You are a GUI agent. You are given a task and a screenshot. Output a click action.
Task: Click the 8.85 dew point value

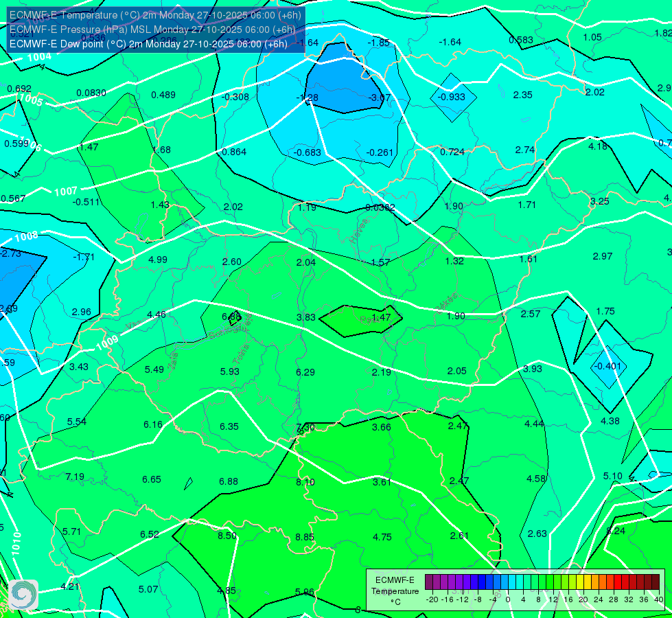coord(305,537)
